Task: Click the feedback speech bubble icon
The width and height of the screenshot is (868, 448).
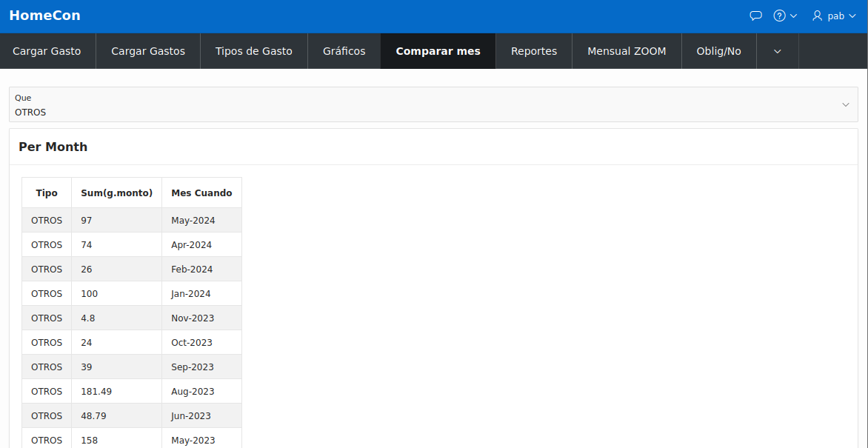Action: (x=755, y=16)
